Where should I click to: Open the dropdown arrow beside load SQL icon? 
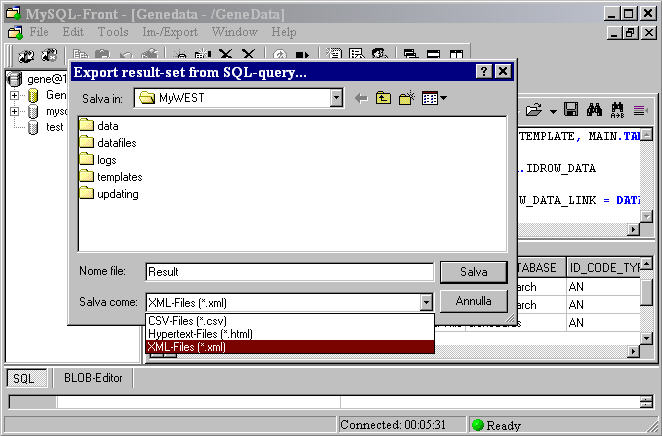[553, 111]
